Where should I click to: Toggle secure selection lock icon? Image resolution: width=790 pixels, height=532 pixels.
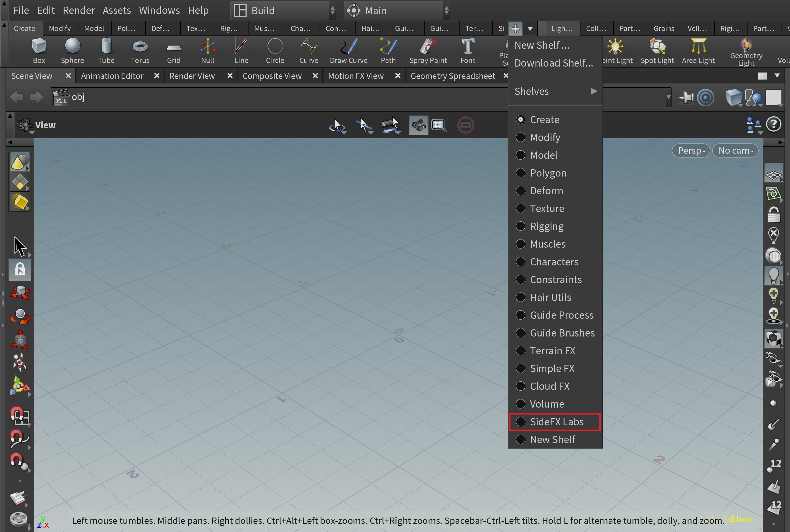coord(20,270)
